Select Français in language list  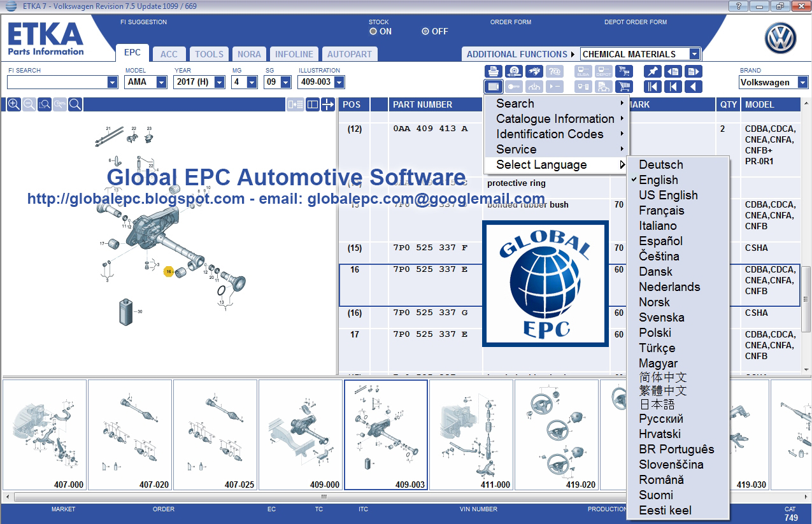[x=662, y=211]
